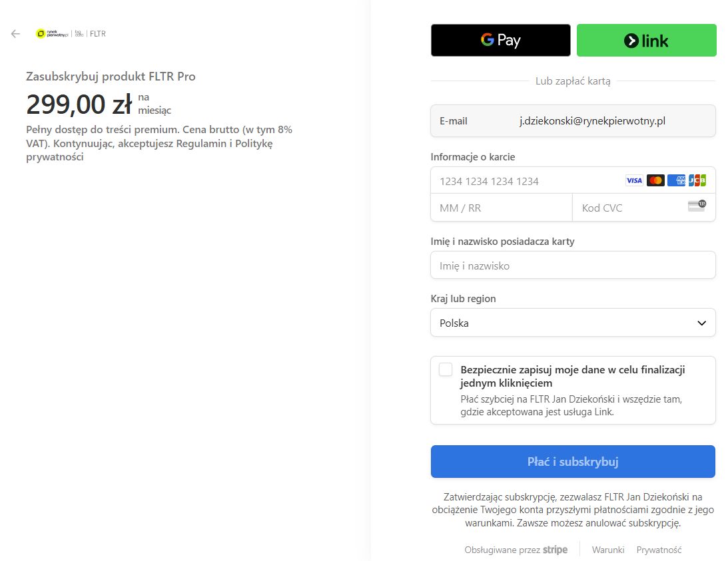This screenshot has width=728, height=561.
Task: Click the JCB card icon
Action: click(x=697, y=180)
